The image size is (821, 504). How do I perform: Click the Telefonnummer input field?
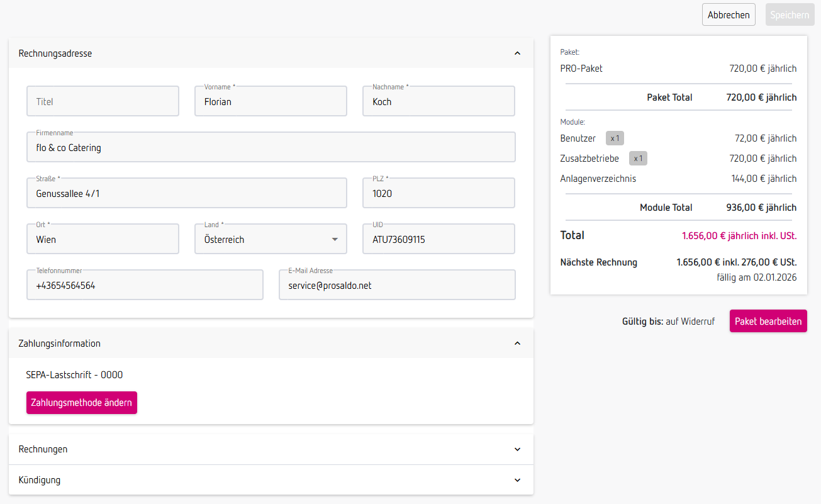click(145, 286)
